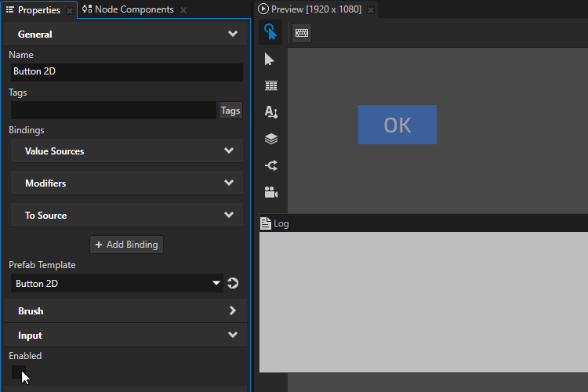588x392 pixels.
Task: Open the Tags button
Action: pyautogui.click(x=230, y=111)
